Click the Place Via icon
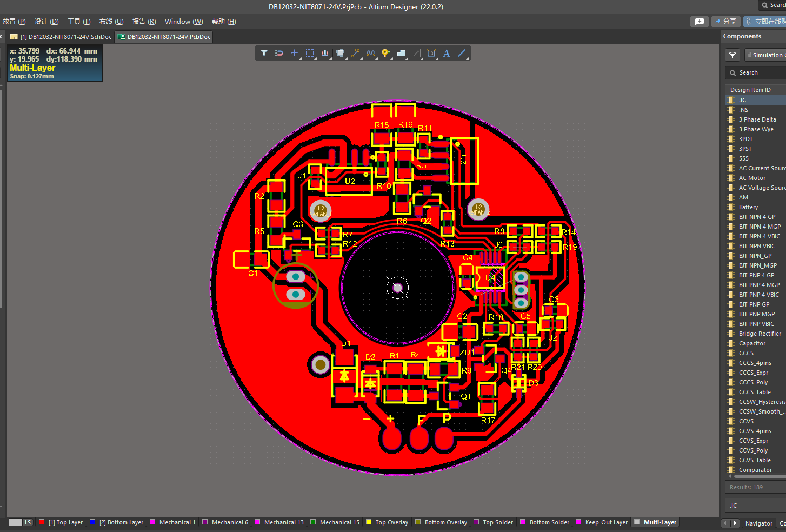The image size is (786, 532). (385, 53)
